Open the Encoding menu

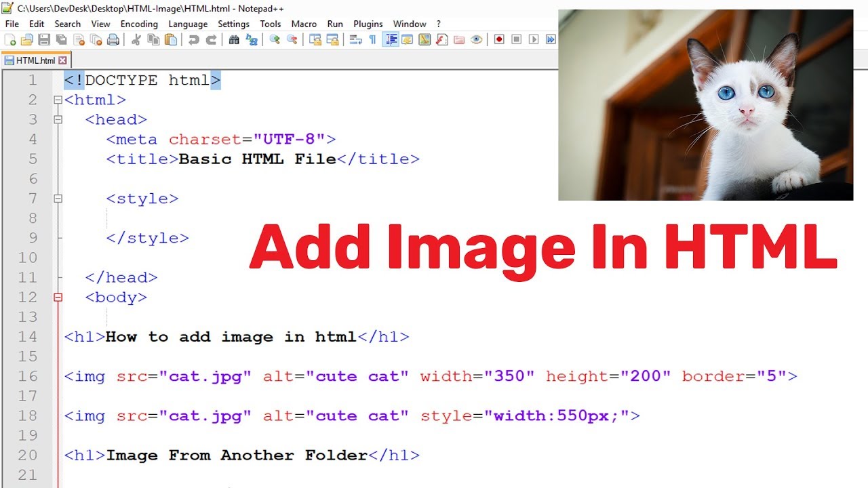coord(139,24)
